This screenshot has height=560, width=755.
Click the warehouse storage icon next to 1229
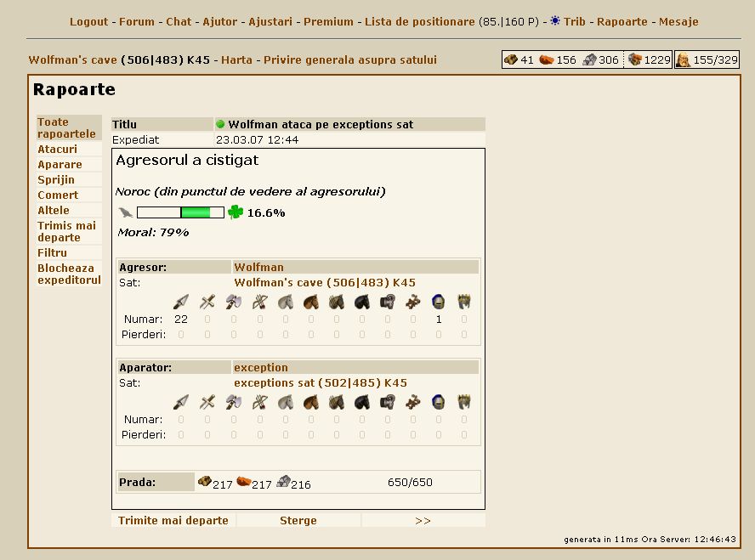[x=634, y=59]
